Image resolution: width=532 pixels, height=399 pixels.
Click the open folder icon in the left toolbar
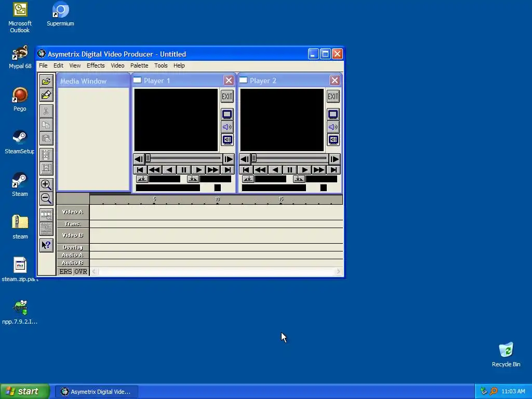pos(46,81)
